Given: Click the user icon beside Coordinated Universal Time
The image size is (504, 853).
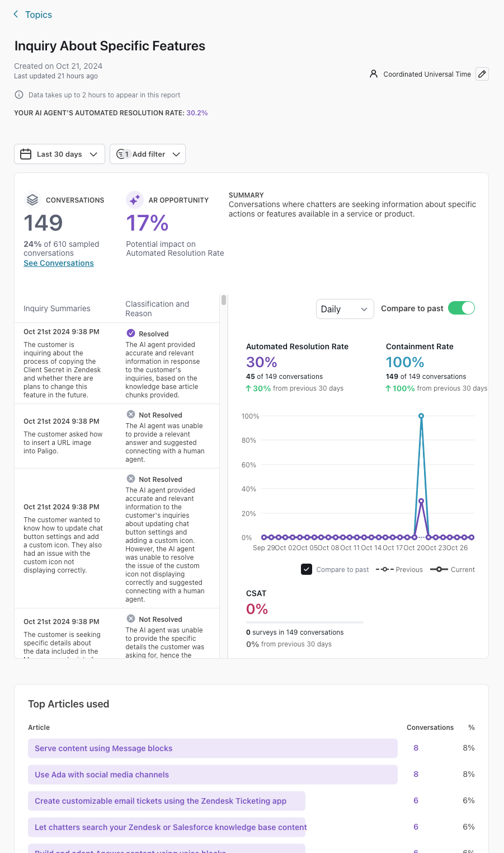Looking at the screenshot, I should pyautogui.click(x=374, y=74).
